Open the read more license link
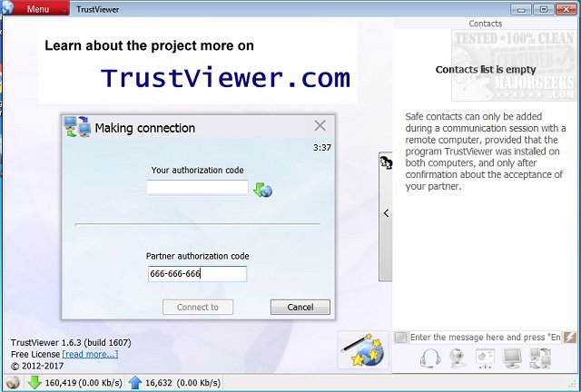Image resolution: width=581 pixels, height=392 pixels. [x=90, y=354]
